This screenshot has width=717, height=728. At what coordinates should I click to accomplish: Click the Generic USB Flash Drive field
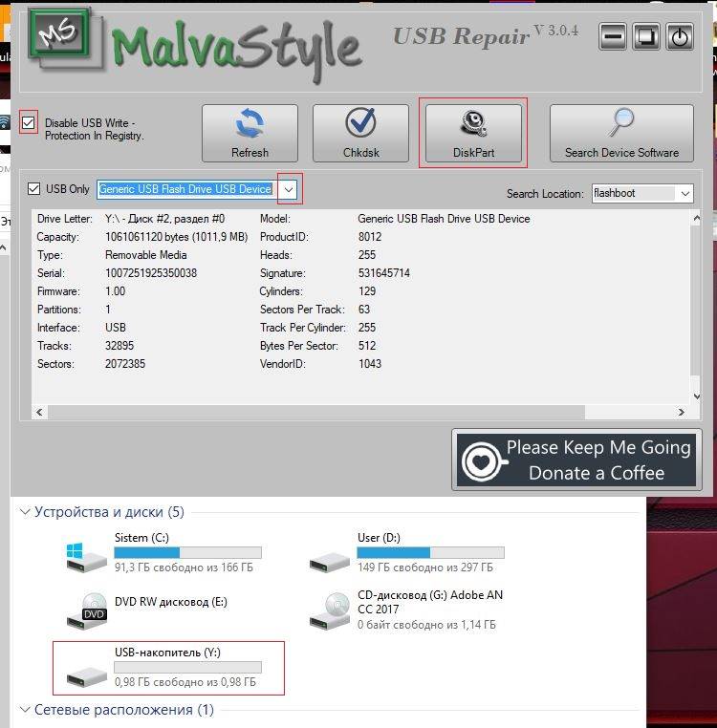tap(185, 189)
